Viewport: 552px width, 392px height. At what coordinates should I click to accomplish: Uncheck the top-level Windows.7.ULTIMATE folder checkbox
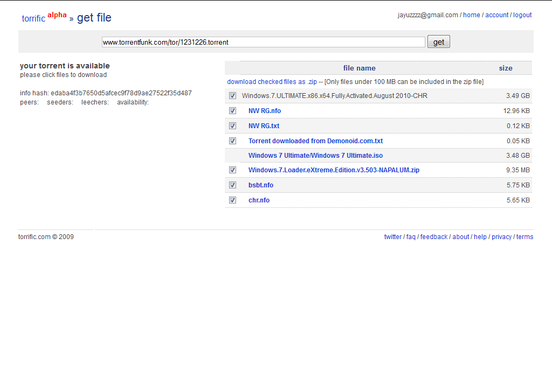click(232, 96)
